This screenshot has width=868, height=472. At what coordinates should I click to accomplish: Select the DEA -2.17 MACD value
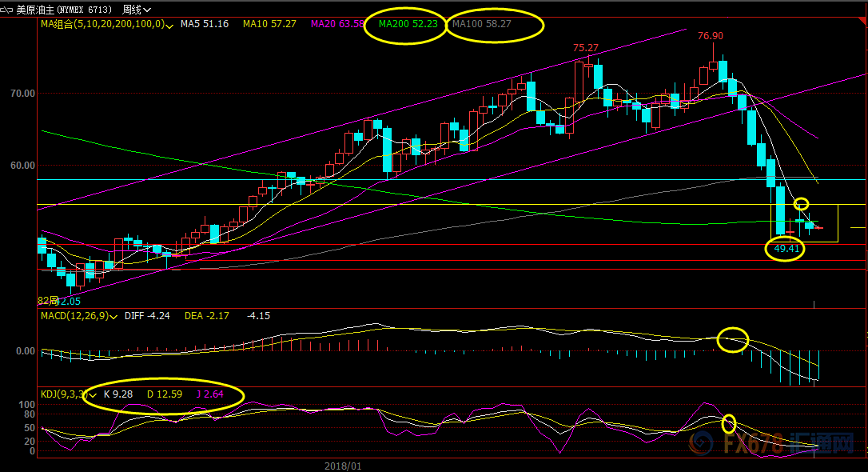[206, 316]
